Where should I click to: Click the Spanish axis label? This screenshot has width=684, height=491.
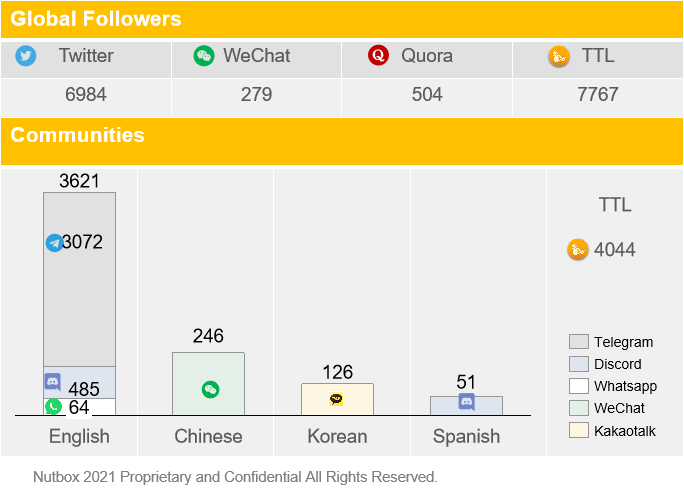tap(466, 436)
